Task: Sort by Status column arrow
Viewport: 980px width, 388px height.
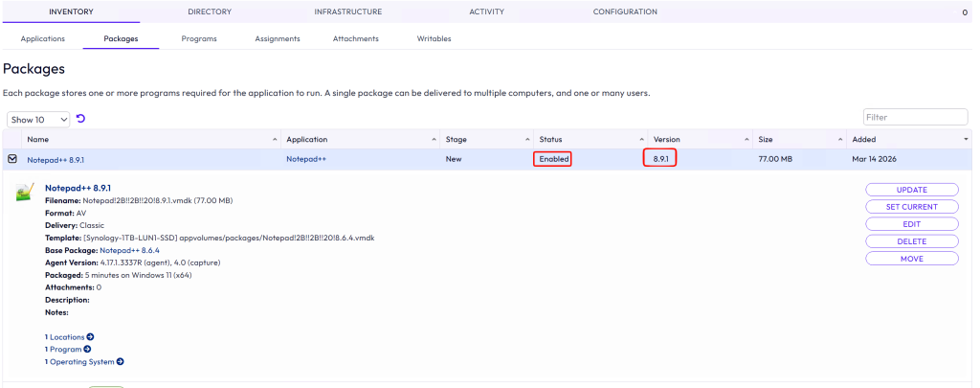Action: [642, 140]
